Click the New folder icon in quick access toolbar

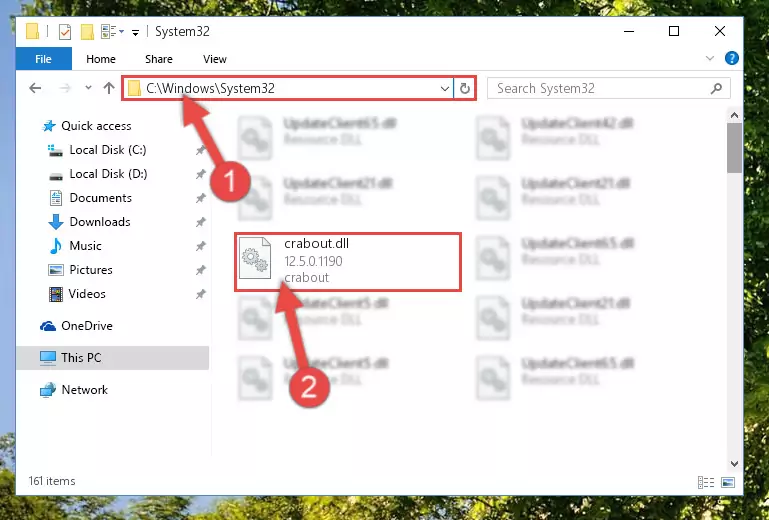pos(87,32)
